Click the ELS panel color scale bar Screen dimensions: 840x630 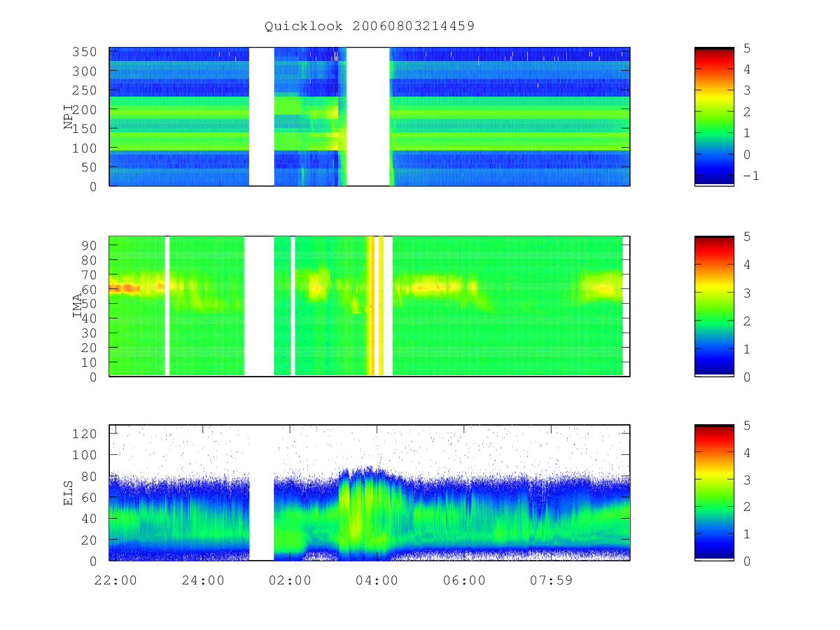coord(714,492)
